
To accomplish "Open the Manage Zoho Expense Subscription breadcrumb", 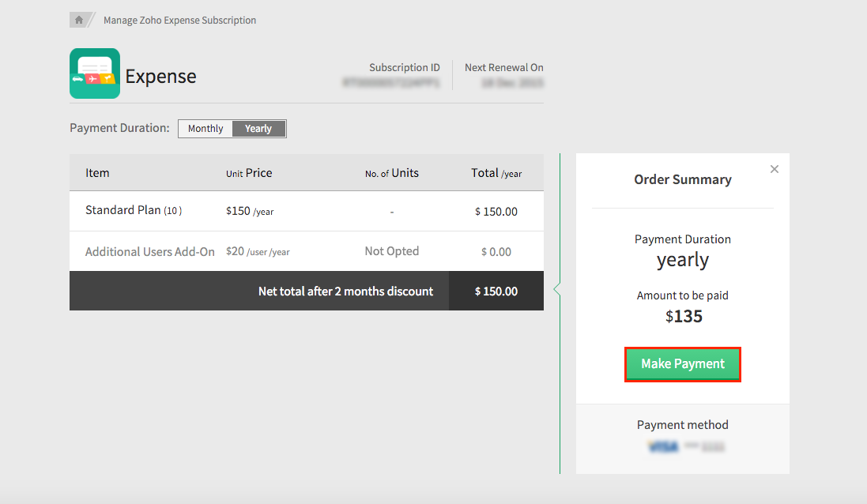I will pos(179,21).
